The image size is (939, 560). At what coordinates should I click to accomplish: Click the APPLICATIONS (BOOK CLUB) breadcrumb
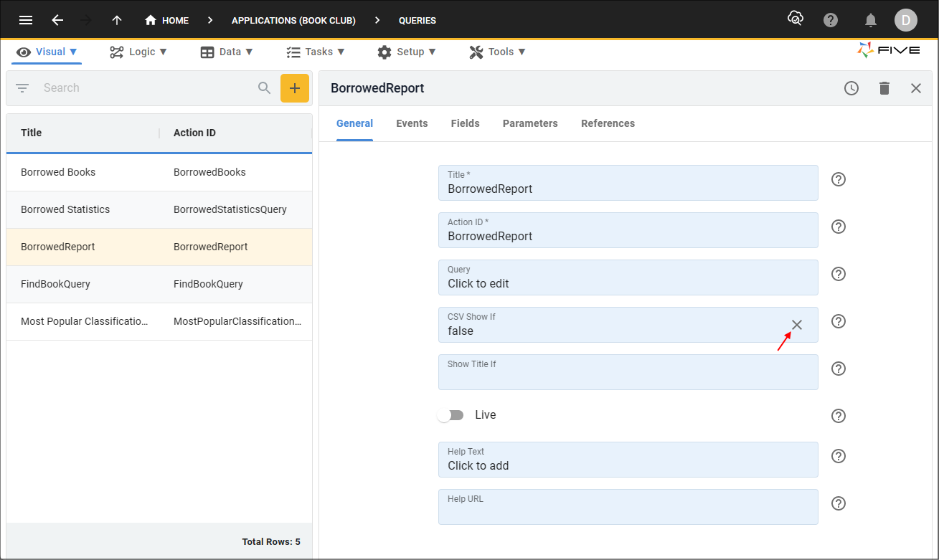[x=293, y=20]
